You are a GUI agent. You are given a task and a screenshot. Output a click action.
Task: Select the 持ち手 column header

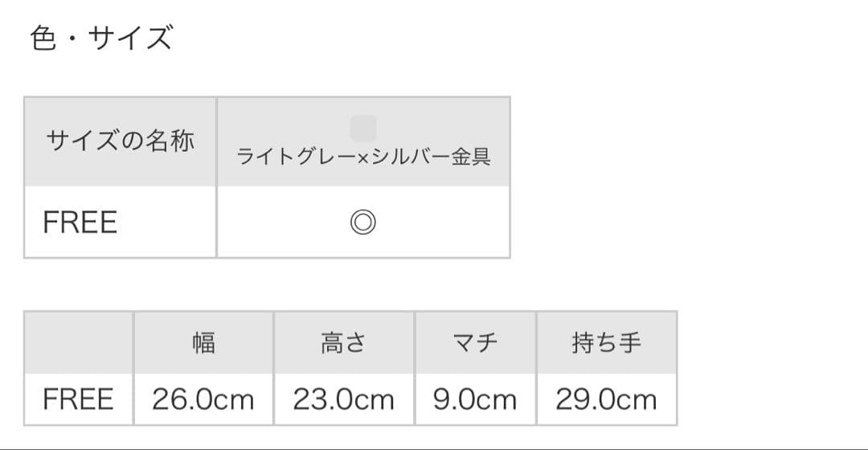coord(607,343)
